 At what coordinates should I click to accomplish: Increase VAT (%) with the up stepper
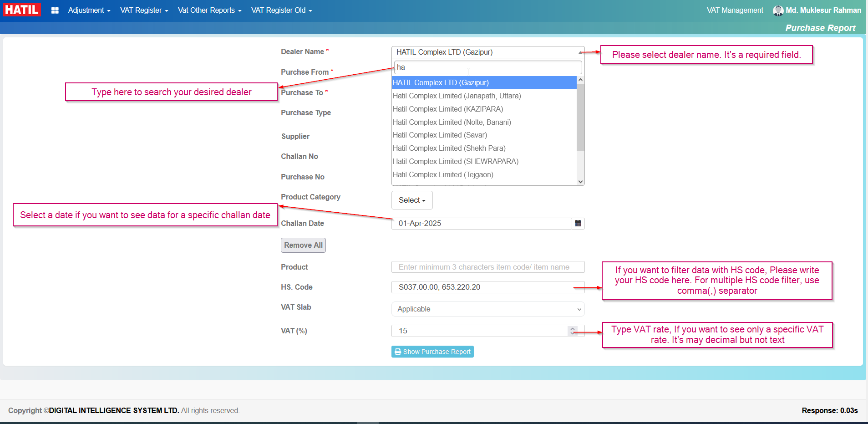coord(573,329)
